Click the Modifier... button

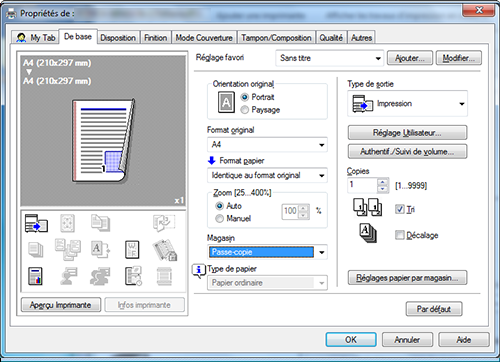pyautogui.click(x=458, y=58)
